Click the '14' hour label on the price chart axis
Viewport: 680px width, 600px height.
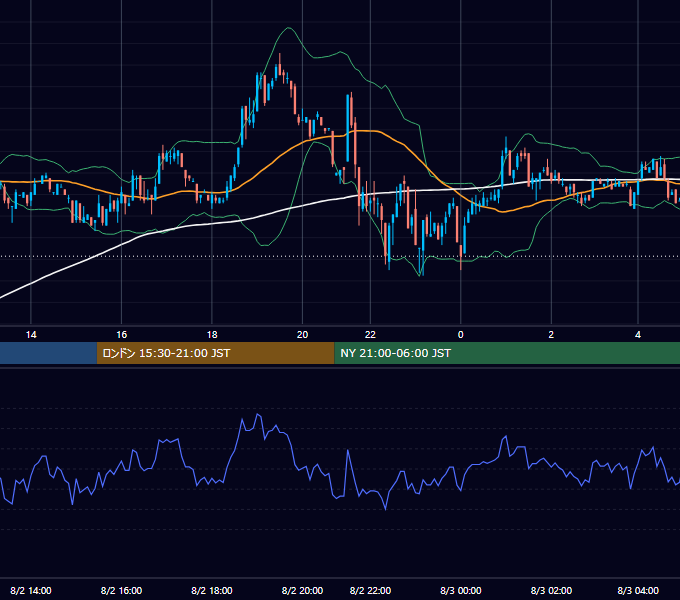(x=31, y=335)
